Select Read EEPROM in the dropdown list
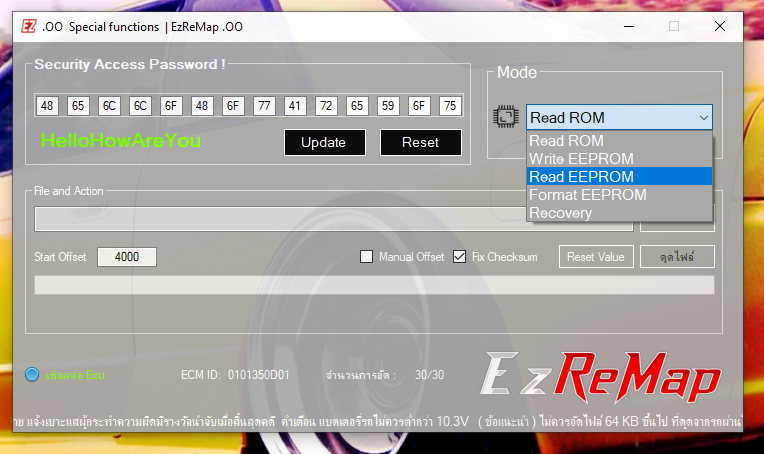764x454 pixels. (x=581, y=177)
